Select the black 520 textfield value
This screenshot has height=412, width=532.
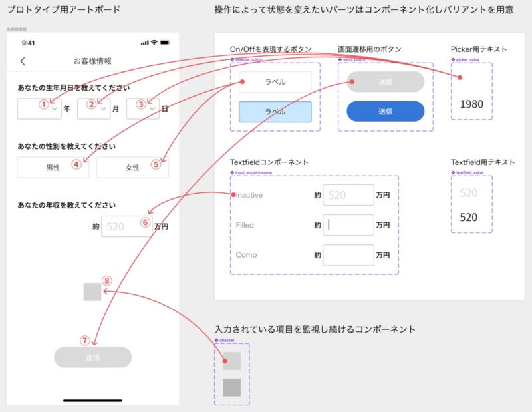tap(469, 218)
